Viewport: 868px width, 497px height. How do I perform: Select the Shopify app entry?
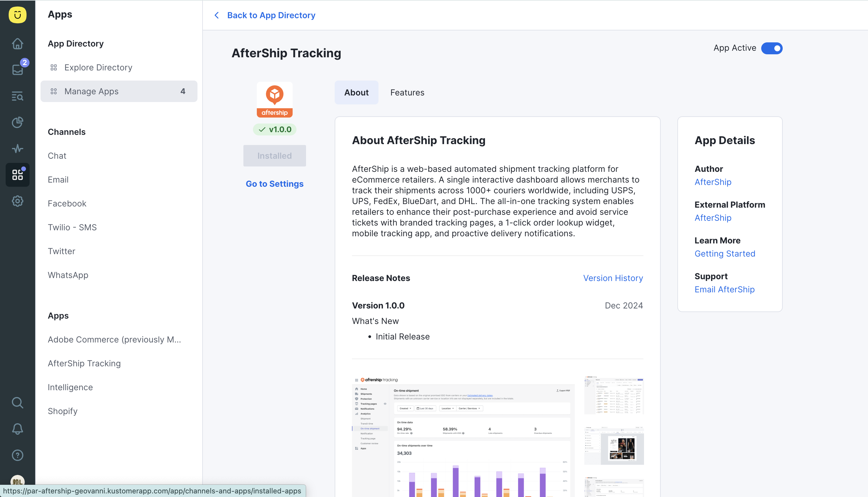pyautogui.click(x=62, y=411)
